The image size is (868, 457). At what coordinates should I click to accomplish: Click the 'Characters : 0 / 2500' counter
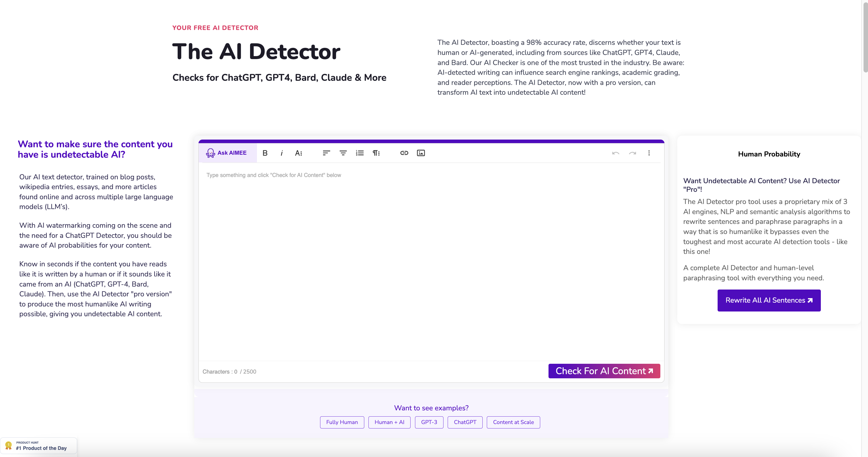230,372
